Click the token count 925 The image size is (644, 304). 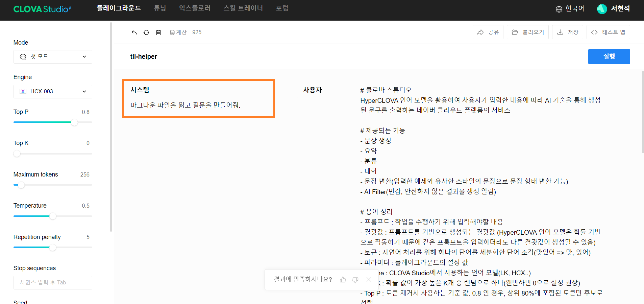point(197,32)
